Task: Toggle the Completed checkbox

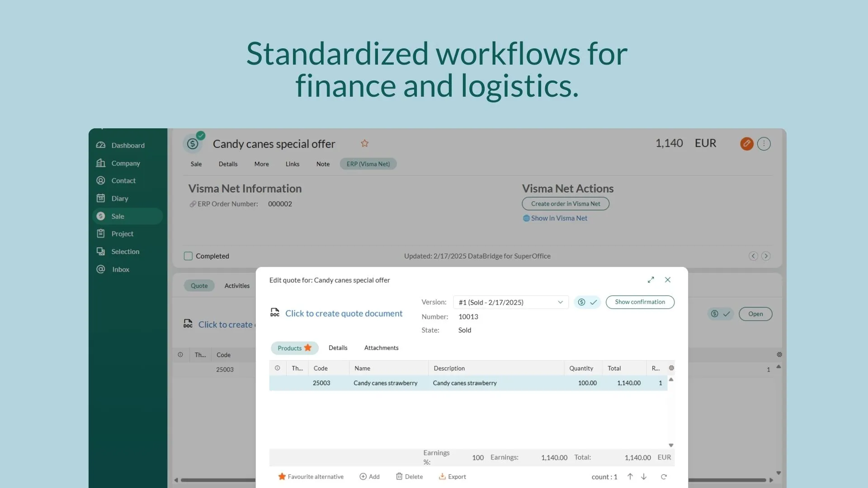Action: click(188, 256)
